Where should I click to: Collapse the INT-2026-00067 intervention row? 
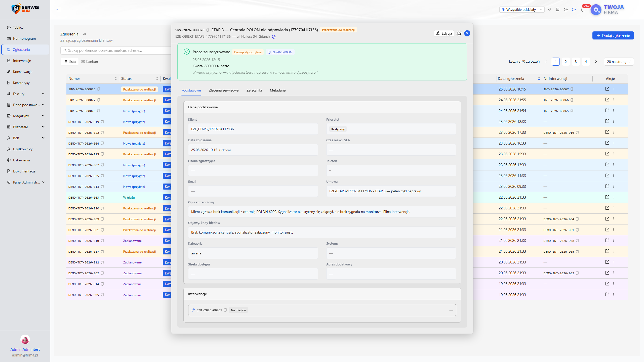click(x=451, y=310)
